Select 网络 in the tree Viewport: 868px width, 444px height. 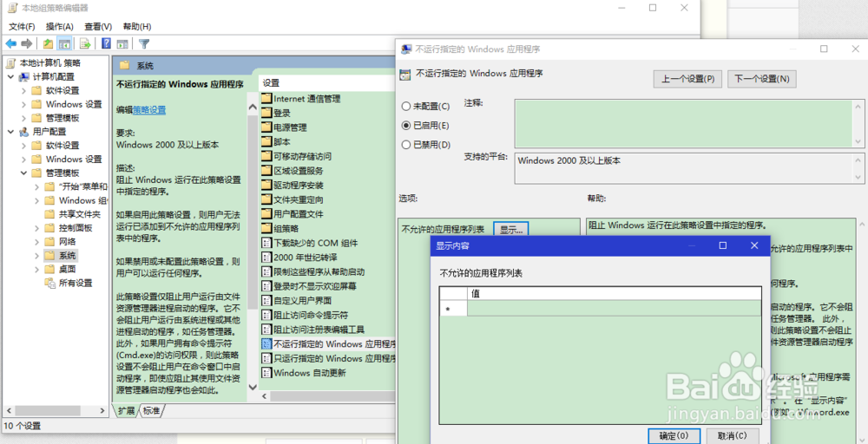tap(68, 242)
